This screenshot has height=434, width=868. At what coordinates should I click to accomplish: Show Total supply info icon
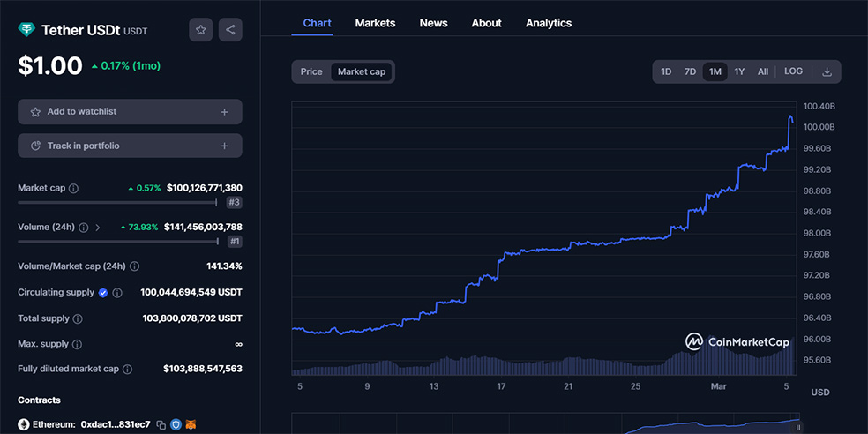pos(78,318)
